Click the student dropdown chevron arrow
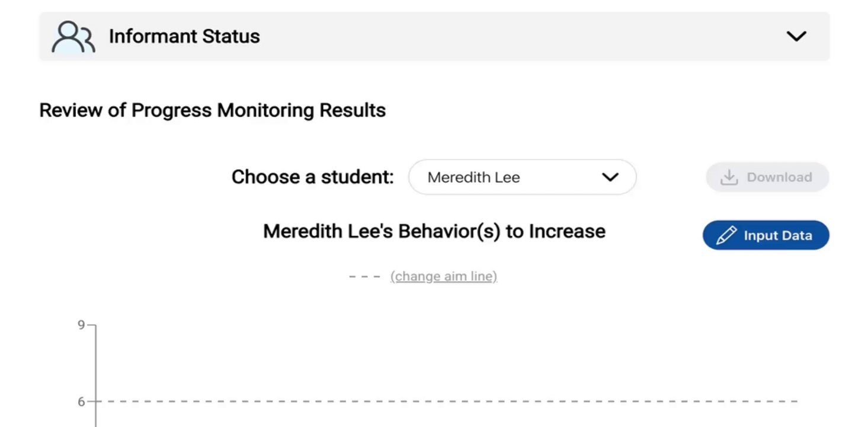 pyautogui.click(x=610, y=177)
